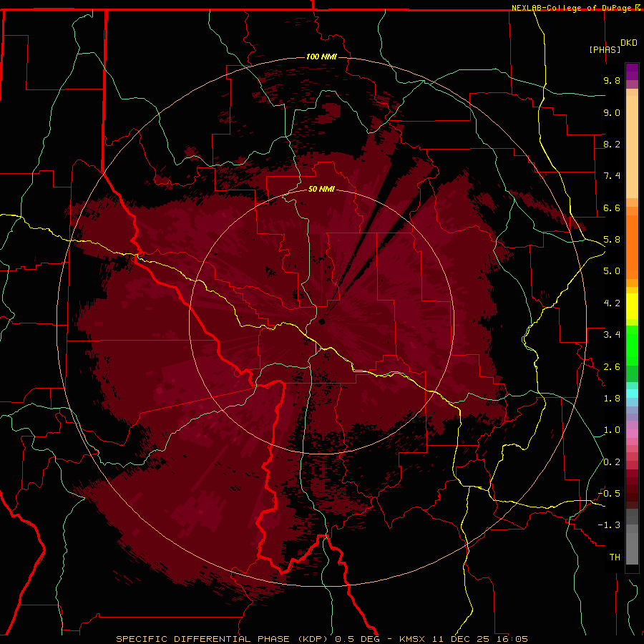
Task: Pick the bright green band on color bar
Action: pos(632,346)
